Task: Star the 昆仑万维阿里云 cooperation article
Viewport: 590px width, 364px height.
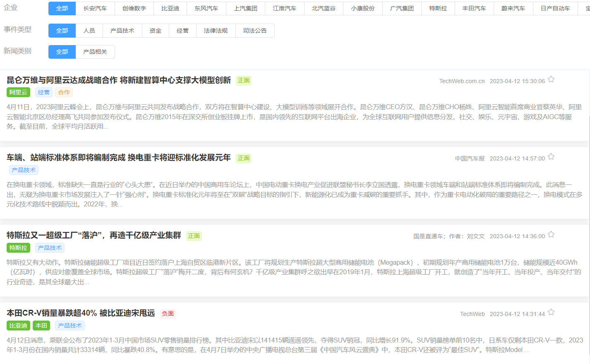Action: click(551, 79)
